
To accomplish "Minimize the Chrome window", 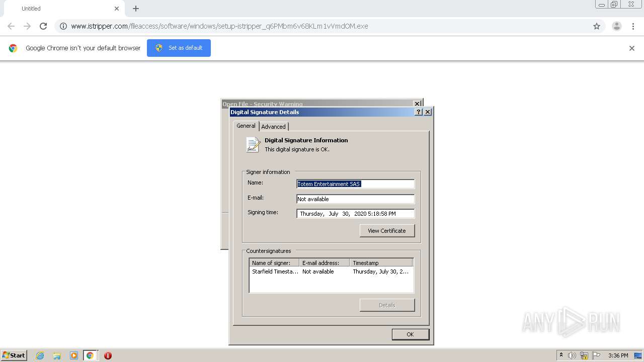I will coord(601,5).
